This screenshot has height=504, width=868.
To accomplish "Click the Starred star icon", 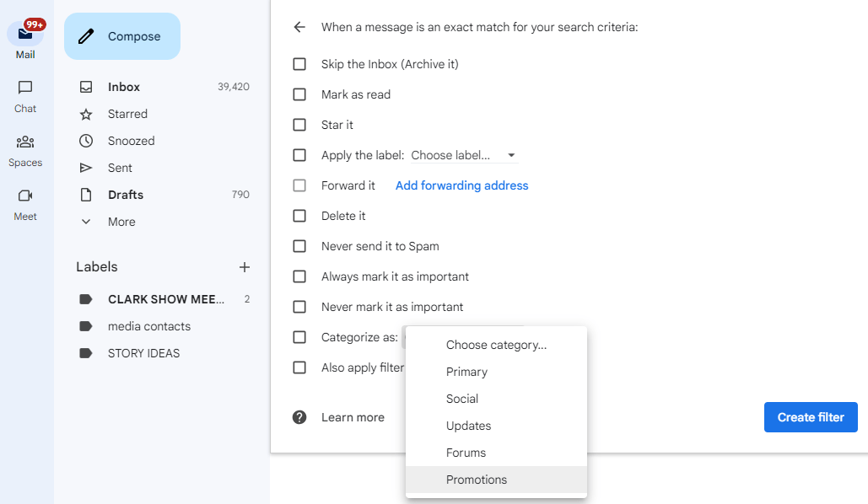I will [x=87, y=114].
